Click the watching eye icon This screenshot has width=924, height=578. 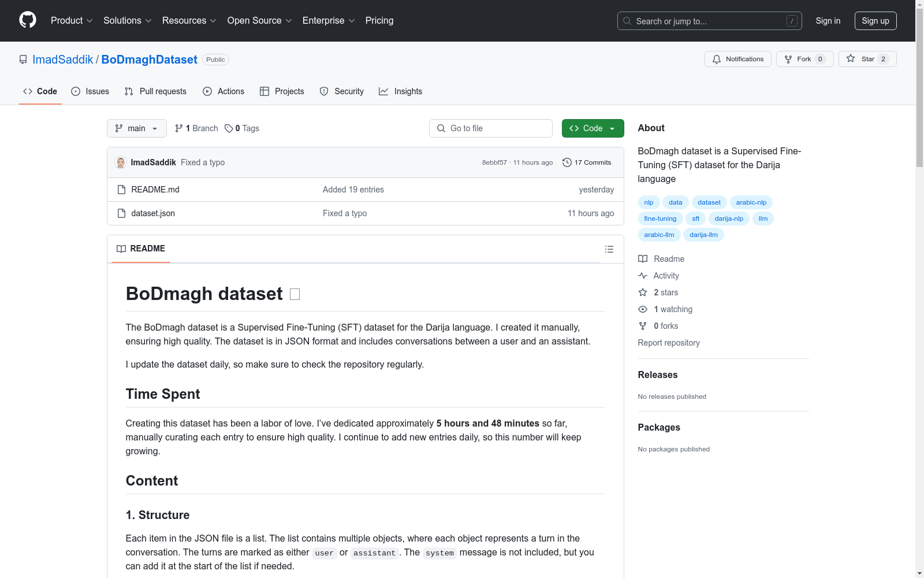(x=643, y=309)
